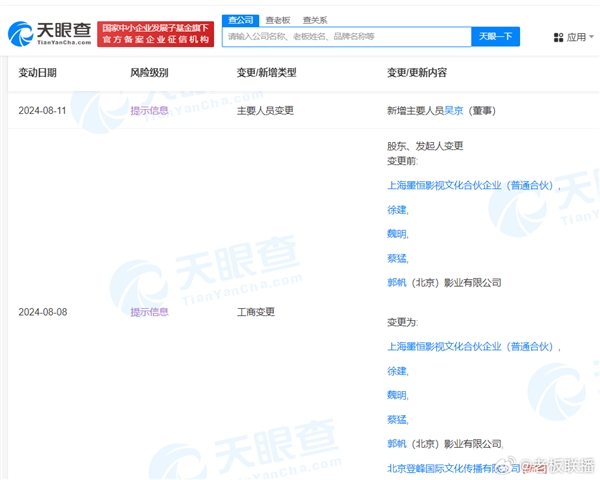Switch to the 查老板 tab
Image resolution: width=600 pixels, height=480 pixels.
[278, 20]
